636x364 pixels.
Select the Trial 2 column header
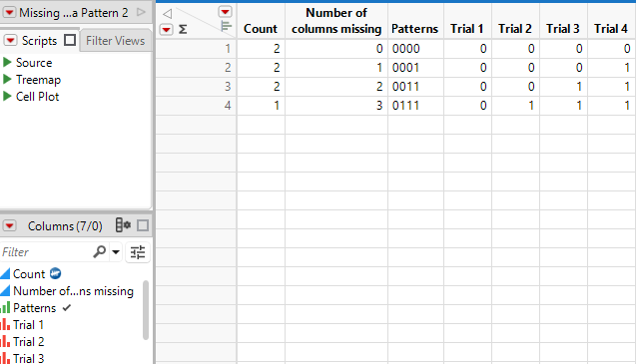515,29
